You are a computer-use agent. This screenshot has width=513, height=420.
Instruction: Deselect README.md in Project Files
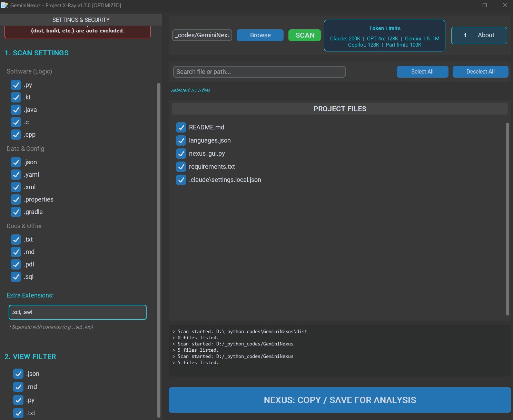click(181, 127)
